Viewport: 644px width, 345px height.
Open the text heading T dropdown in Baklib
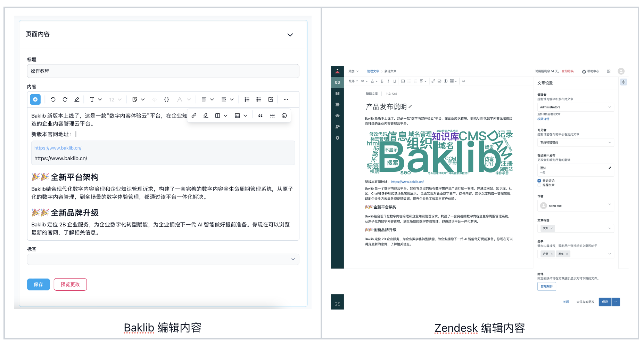pyautogui.click(x=96, y=99)
